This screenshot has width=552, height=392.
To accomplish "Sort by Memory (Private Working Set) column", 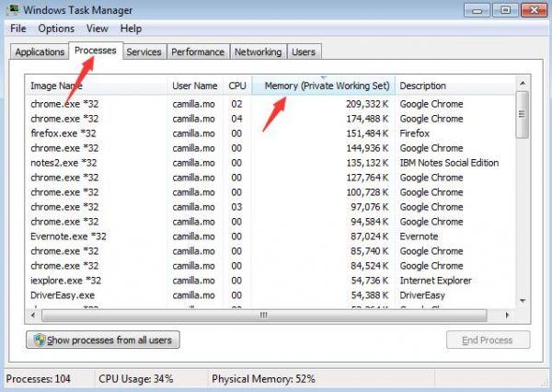I will click(x=327, y=86).
